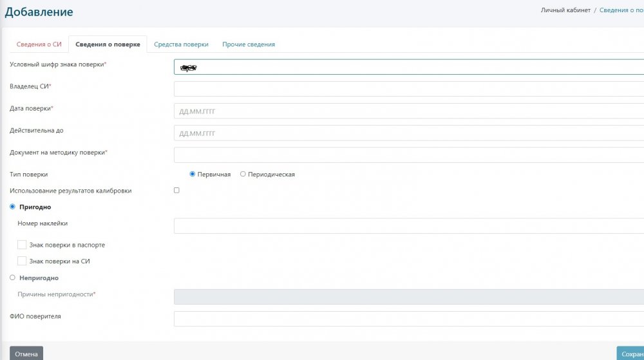
Task: Check 'Знак поверки в паспорте'
Action: pos(22,245)
